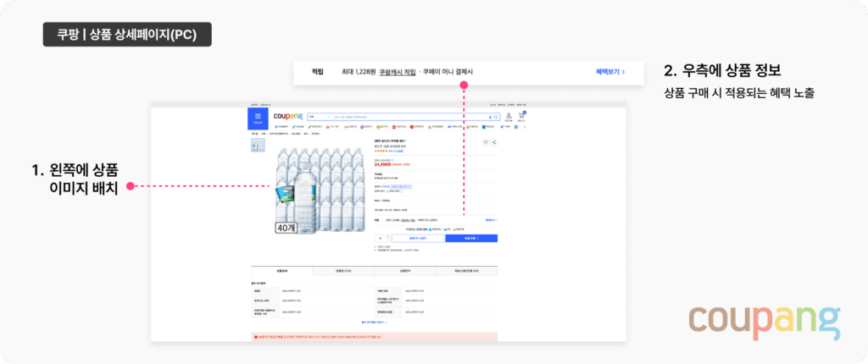This screenshot has width=868, height=364.
Task: Click the info icon beside the discount rate
Action: [392, 161]
